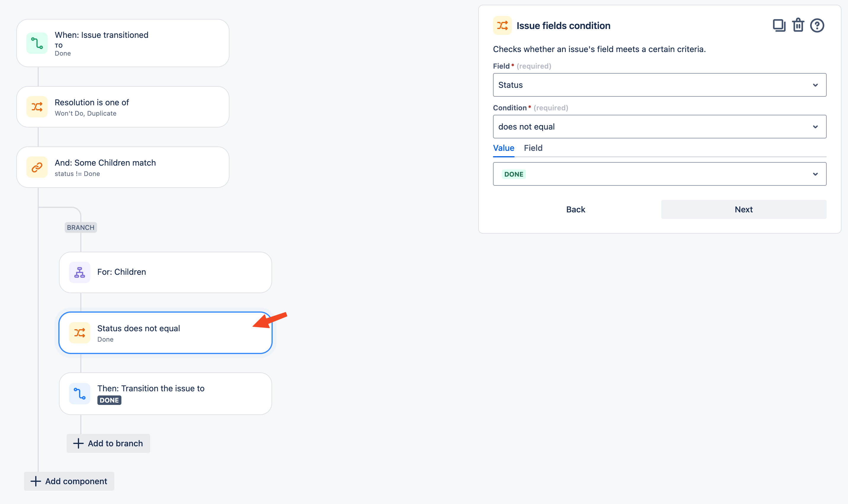Click the Back button
Screen dimensions: 848x504
coord(575,209)
